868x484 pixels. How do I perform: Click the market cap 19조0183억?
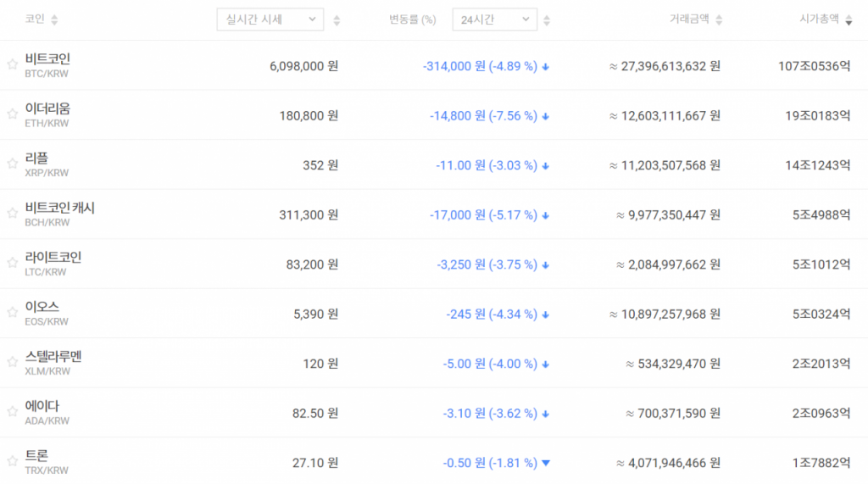click(818, 116)
